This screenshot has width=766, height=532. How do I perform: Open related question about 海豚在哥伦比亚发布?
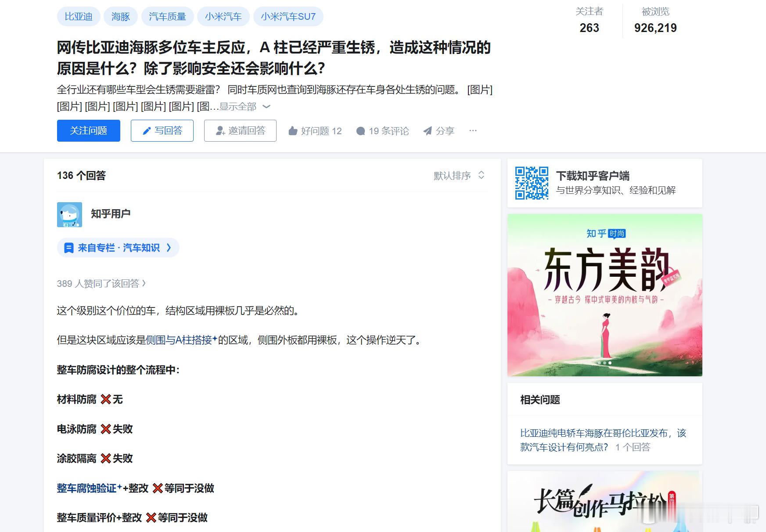click(603, 440)
